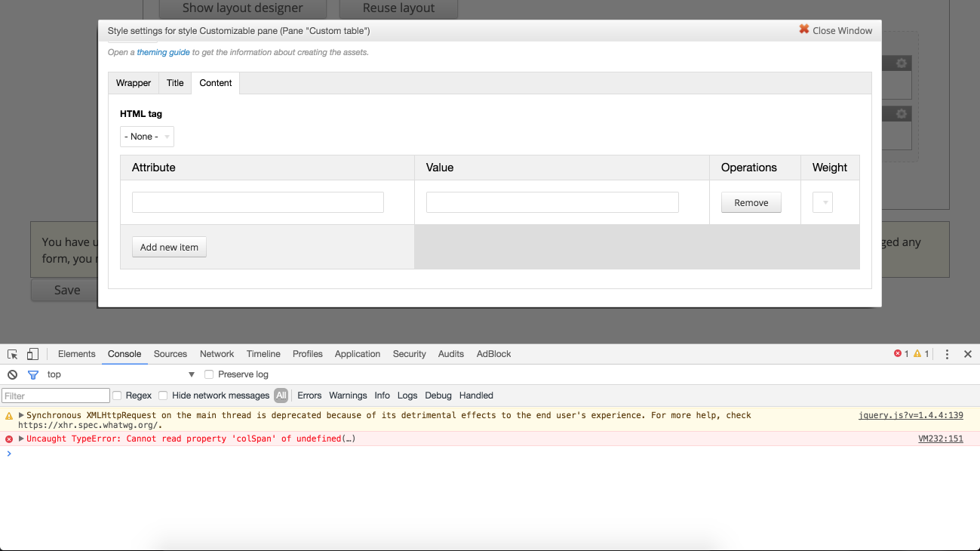Toggle the device toolbar icon
This screenshot has width=980, height=551.
tap(32, 353)
